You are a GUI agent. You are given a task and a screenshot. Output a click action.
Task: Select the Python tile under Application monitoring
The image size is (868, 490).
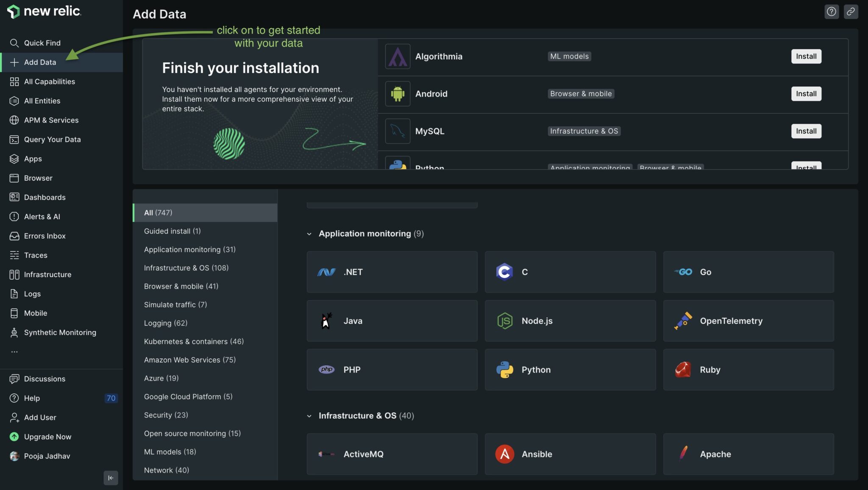pos(570,369)
